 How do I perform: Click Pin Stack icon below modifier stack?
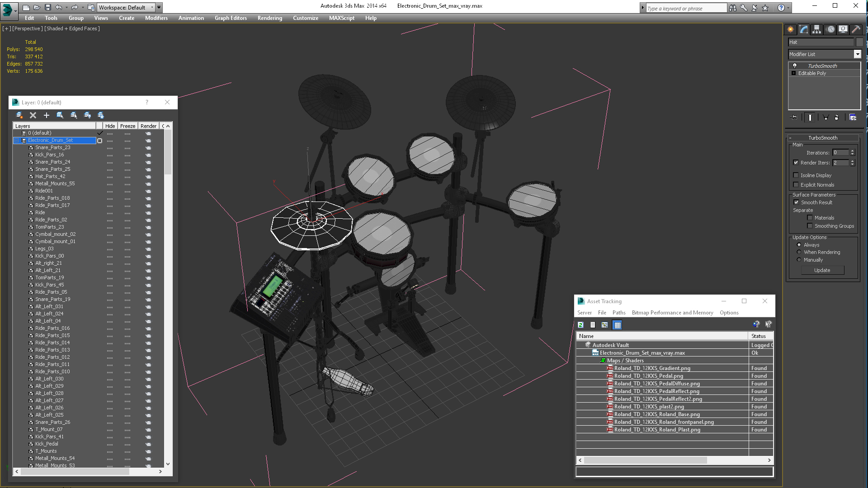point(794,117)
